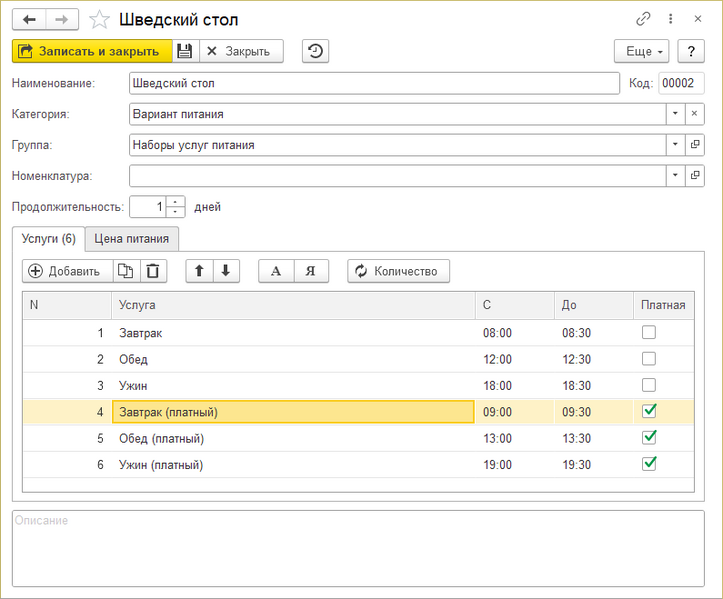Sort services ascending with the А button

pyautogui.click(x=277, y=271)
